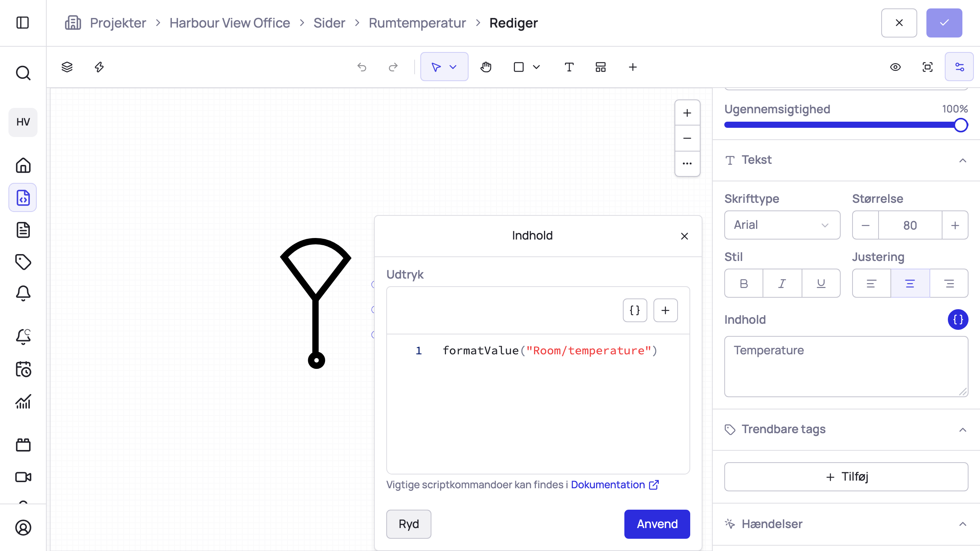Navigate to Sider breadcrumb
The width and height of the screenshot is (980, 551).
click(329, 23)
